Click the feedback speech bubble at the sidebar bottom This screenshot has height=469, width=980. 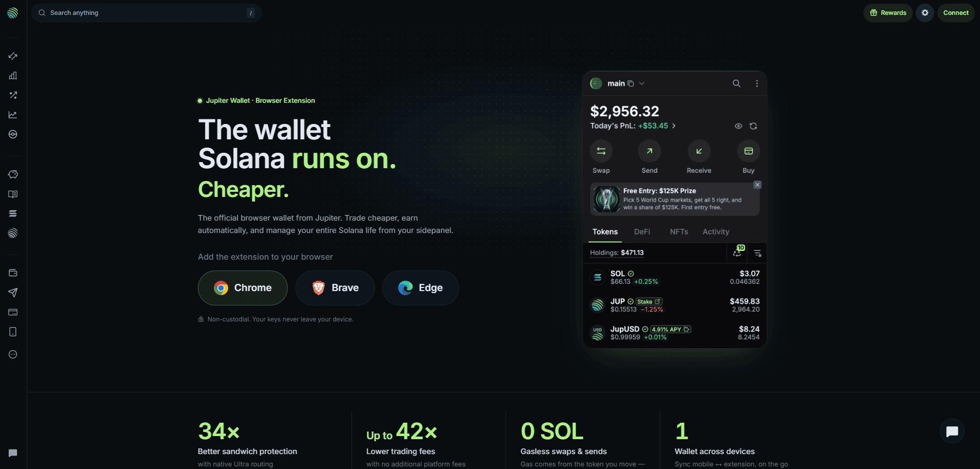[x=13, y=453]
